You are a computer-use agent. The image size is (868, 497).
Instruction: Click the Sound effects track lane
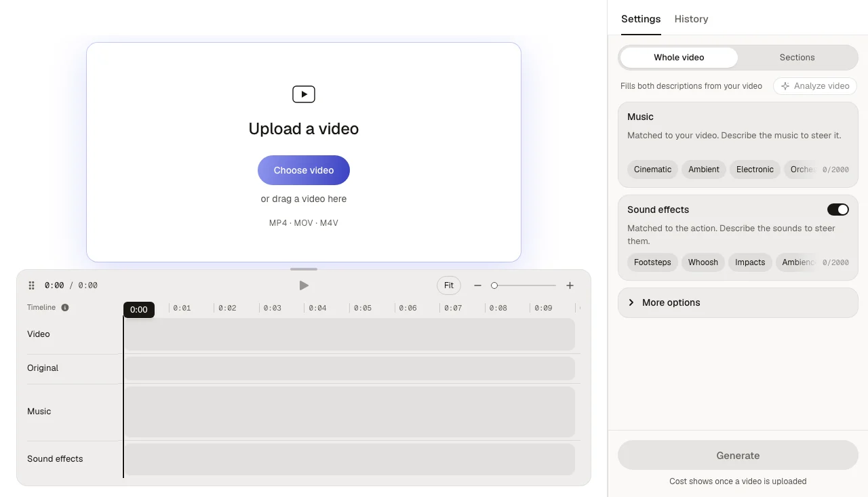click(349, 459)
